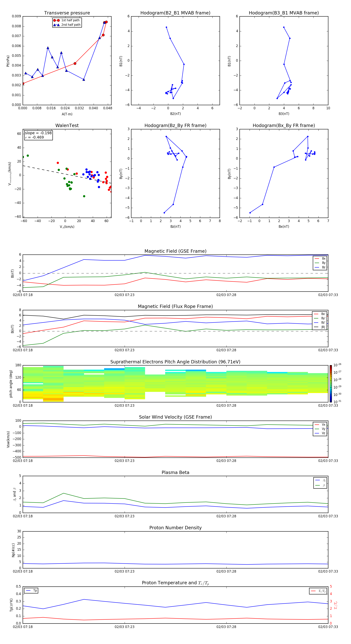Click the 10^-31 label on the colorbar
The height and width of the screenshot is (644, 351).
point(337,402)
